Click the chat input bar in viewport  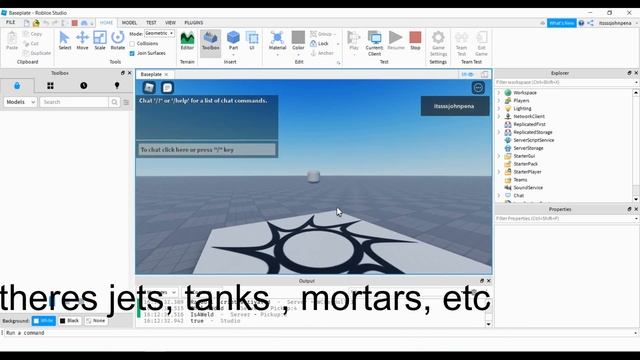(x=207, y=150)
